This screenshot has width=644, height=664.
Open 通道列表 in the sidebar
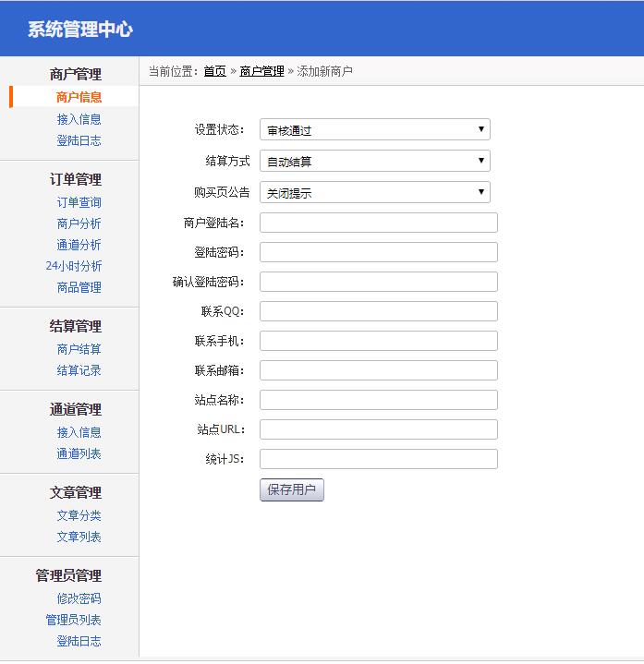79,453
